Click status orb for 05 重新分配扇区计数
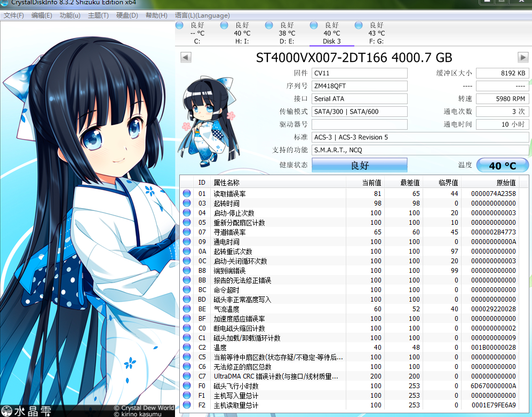The width and height of the screenshot is (532, 417). [x=187, y=223]
